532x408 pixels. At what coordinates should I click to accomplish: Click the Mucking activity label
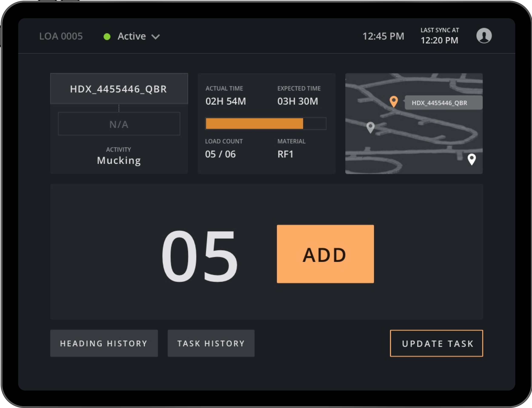[x=119, y=160]
